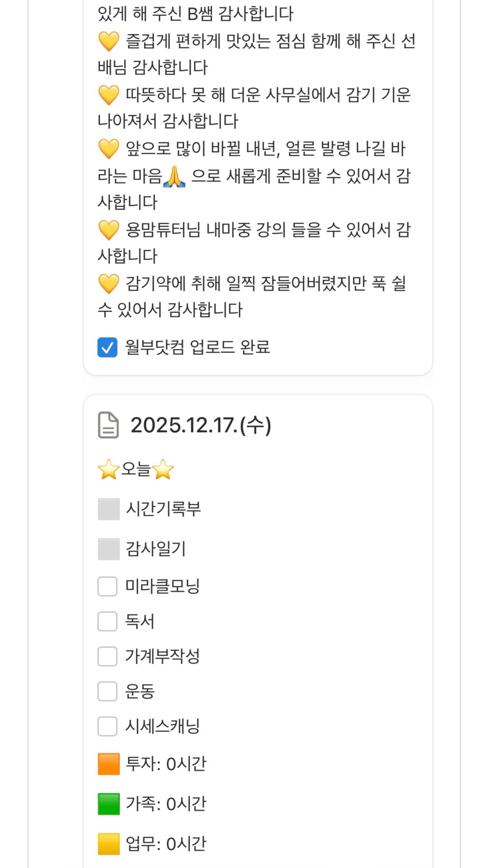Click the 투자: 0시간 text line
Screen dimensions: 491x868
coord(166,764)
